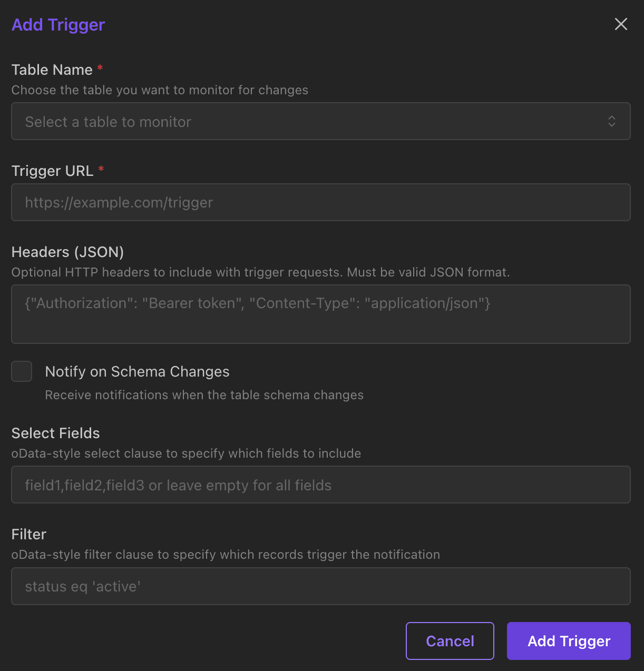Submit with the Add Trigger button
This screenshot has width=644, height=671.
(568, 641)
